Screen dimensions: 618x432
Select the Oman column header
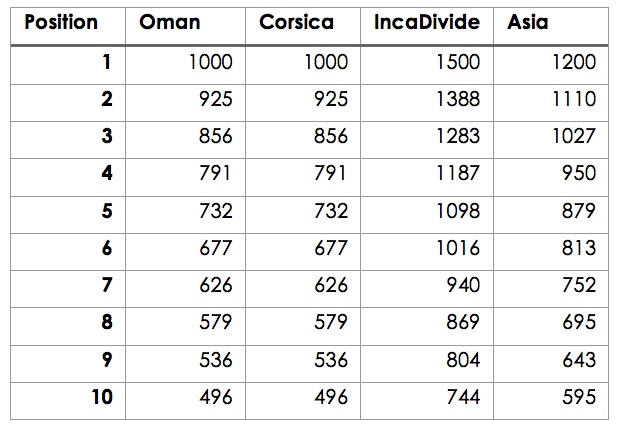pos(170,22)
